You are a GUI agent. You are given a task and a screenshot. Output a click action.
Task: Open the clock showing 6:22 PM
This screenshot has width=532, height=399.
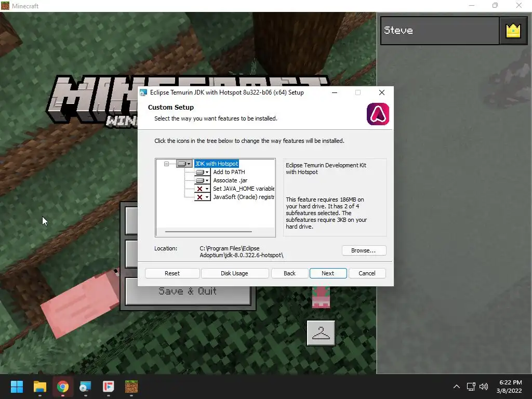point(509,387)
